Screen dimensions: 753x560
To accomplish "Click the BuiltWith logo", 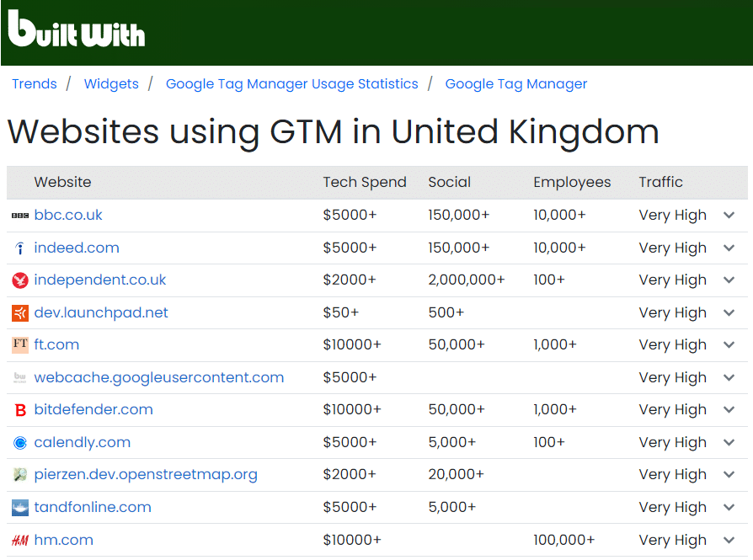I will tap(77, 29).
